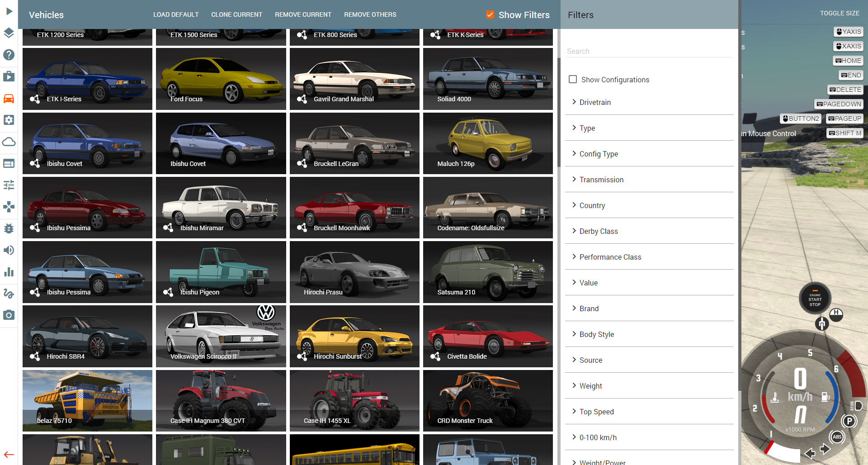Click the Load Default button
Image resolution: width=868 pixels, height=465 pixels.
[x=176, y=14]
